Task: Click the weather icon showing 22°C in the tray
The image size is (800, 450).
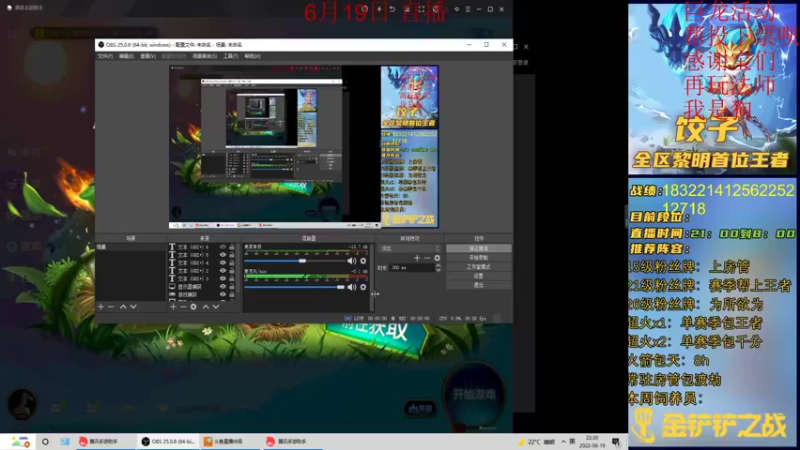Action: click(521, 441)
